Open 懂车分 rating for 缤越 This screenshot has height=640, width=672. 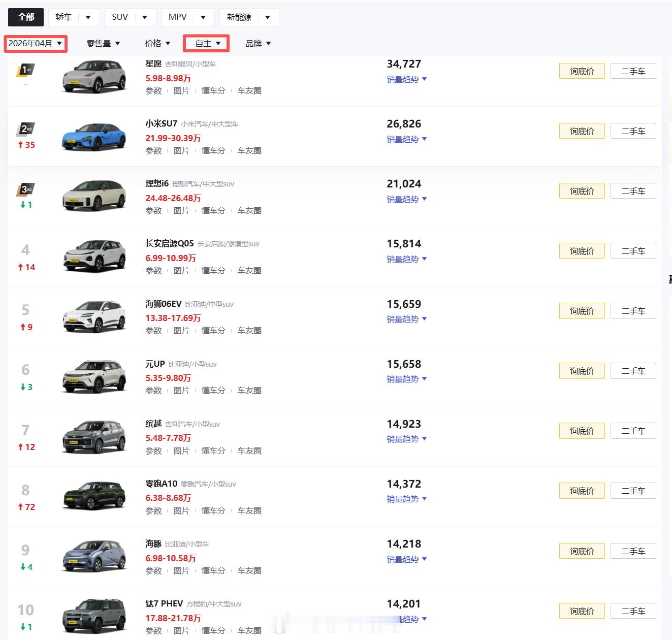pyautogui.click(x=213, y=451)
